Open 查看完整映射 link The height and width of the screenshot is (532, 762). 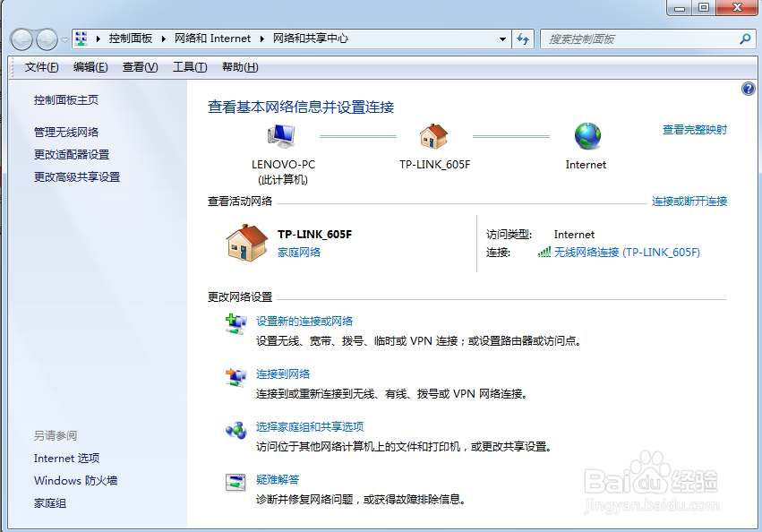coord(695,130)
